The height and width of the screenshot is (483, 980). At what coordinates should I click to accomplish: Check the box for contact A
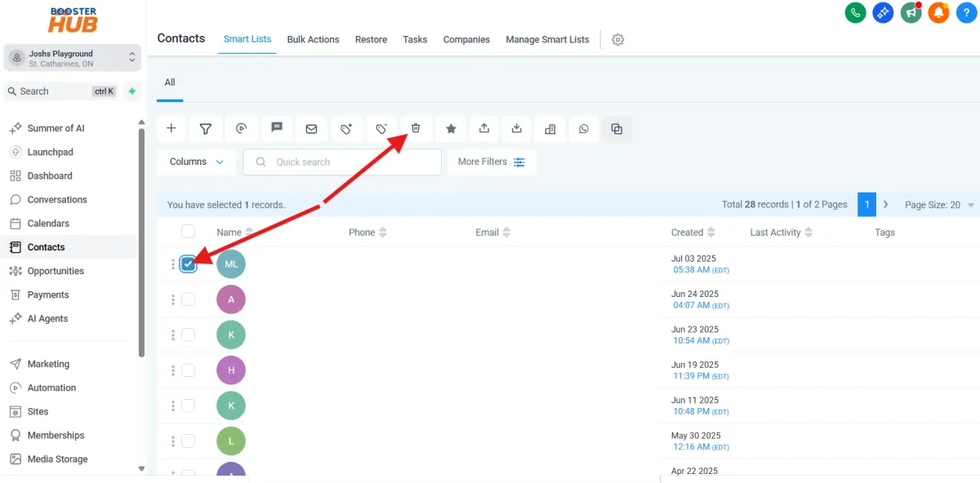188,299
